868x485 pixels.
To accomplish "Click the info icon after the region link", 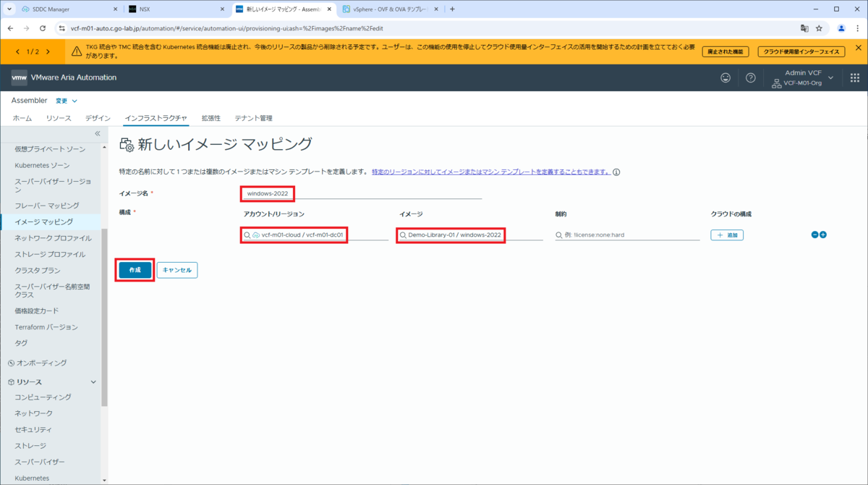I will point(617,172).
